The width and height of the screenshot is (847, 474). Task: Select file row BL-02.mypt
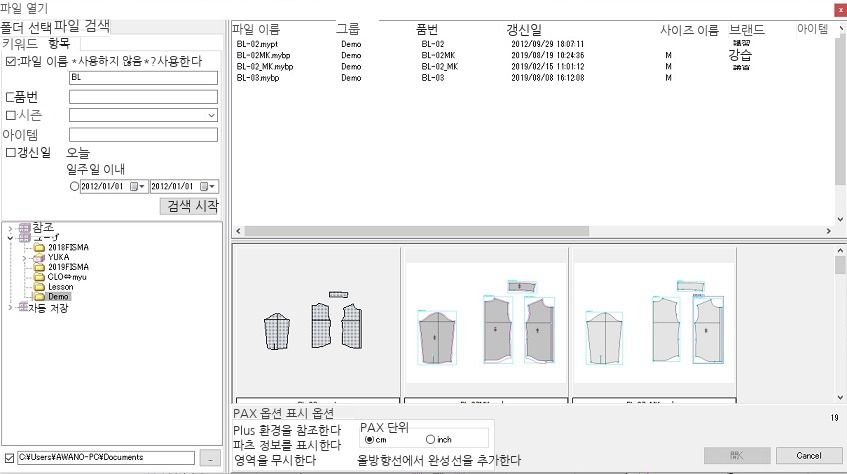click(257, 44)
